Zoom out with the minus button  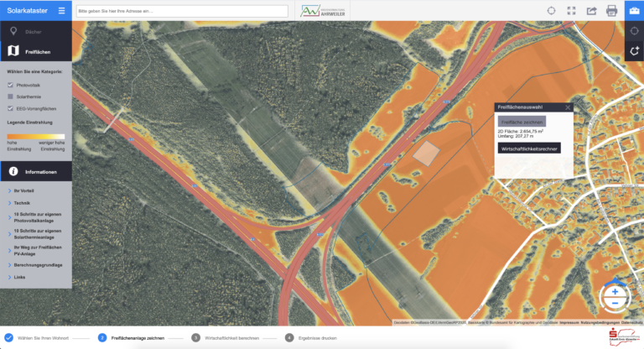click(615, 304)
